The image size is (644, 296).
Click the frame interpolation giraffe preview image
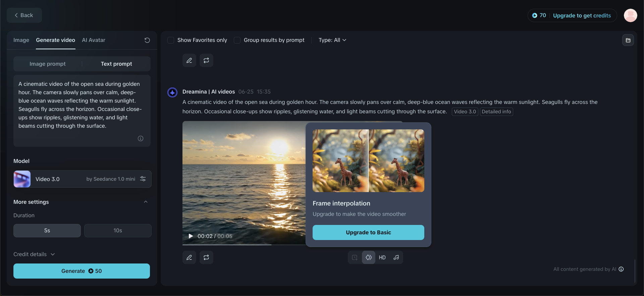368,161
